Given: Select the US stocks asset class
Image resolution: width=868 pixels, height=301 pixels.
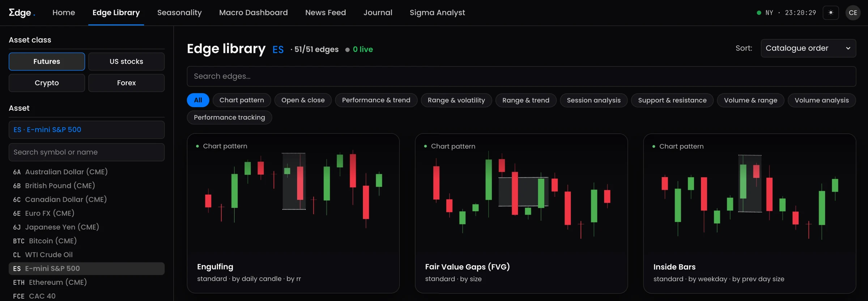Looking at the screenshot, I should (126, 62).
